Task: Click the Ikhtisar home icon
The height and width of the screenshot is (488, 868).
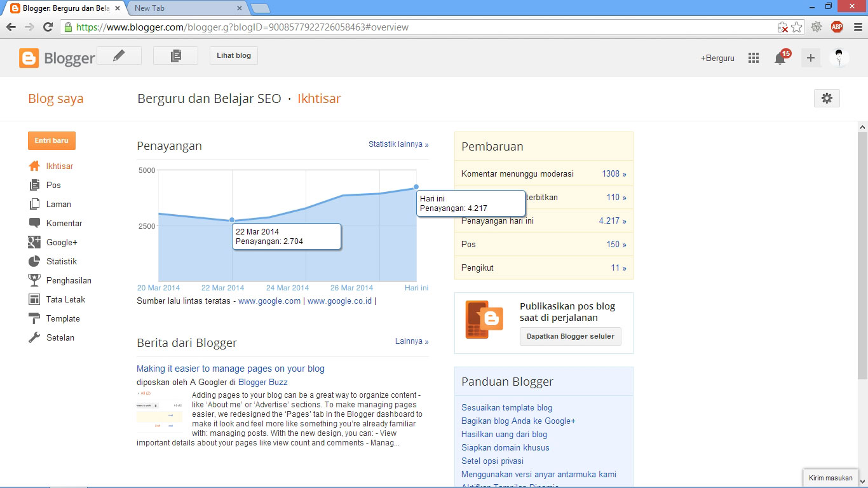Action: (34, 166)
